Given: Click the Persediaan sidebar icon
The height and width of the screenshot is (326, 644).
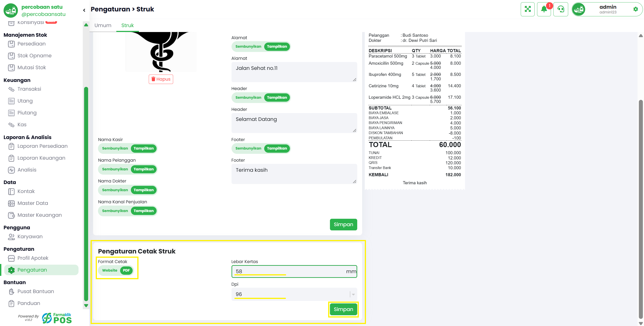Looking at the screenshot, I should click(x=11, y=44).
